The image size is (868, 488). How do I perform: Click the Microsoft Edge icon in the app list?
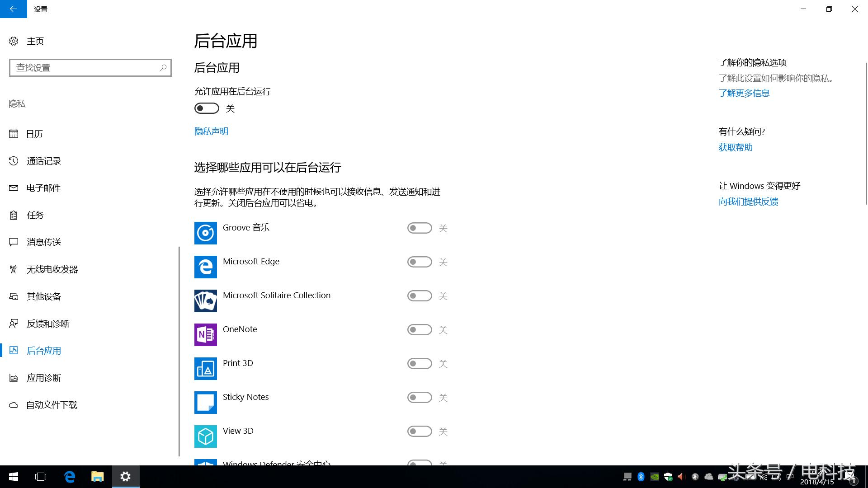(206, 267)
